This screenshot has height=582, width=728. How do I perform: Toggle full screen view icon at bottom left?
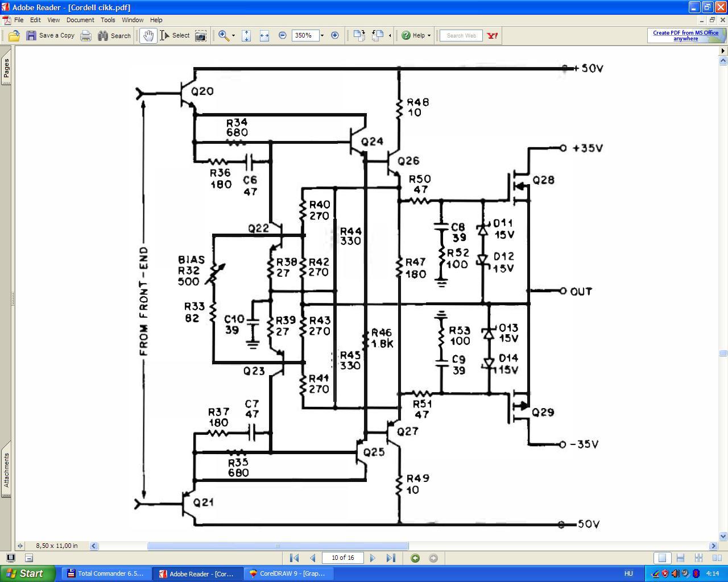[x=10, y=558]
